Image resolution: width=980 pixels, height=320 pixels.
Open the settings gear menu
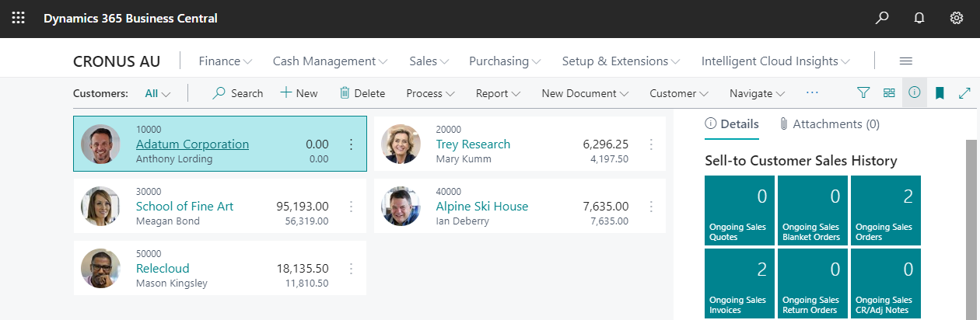(957, 18)
